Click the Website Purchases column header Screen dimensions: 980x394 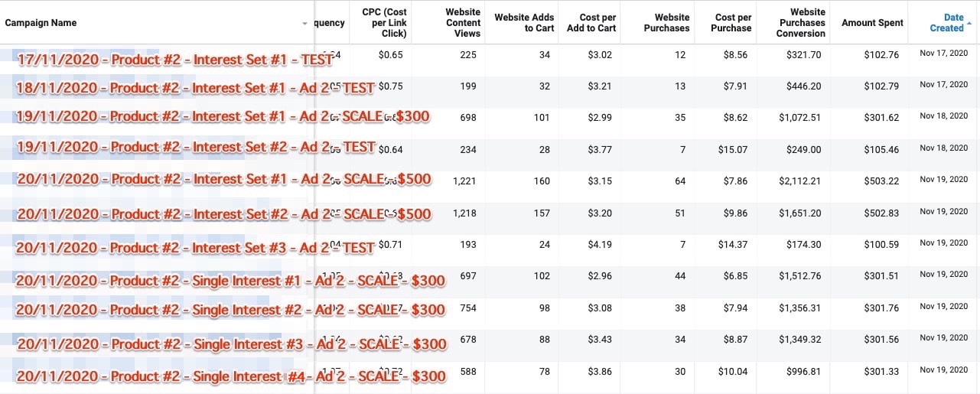(666, 23)
